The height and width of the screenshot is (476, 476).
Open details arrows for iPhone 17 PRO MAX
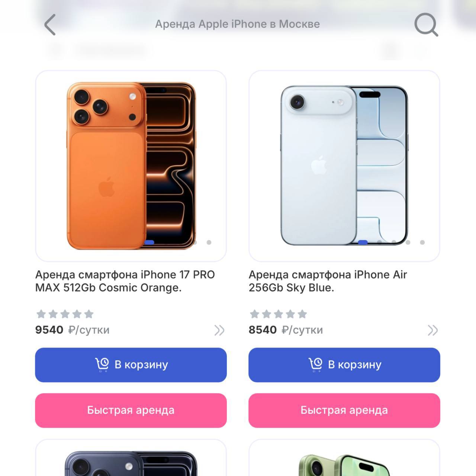coord(219,330)
